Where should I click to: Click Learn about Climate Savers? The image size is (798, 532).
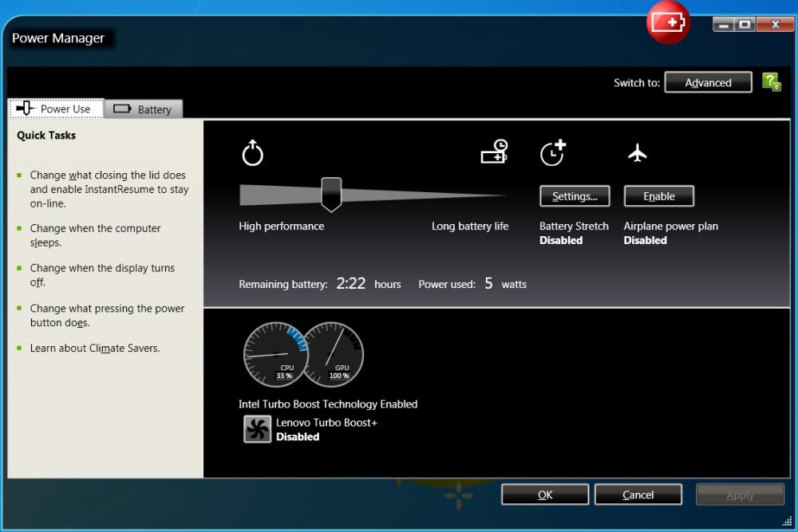click(93, 348)
